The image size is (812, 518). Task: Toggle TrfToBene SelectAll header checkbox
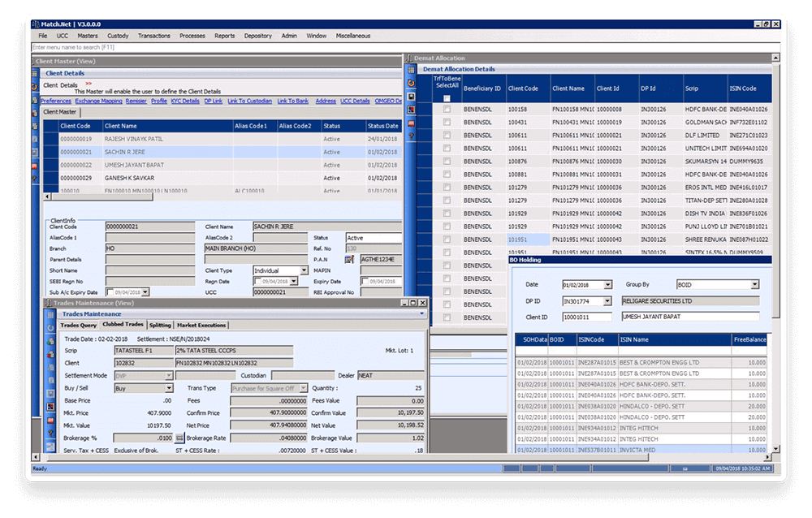447,98
